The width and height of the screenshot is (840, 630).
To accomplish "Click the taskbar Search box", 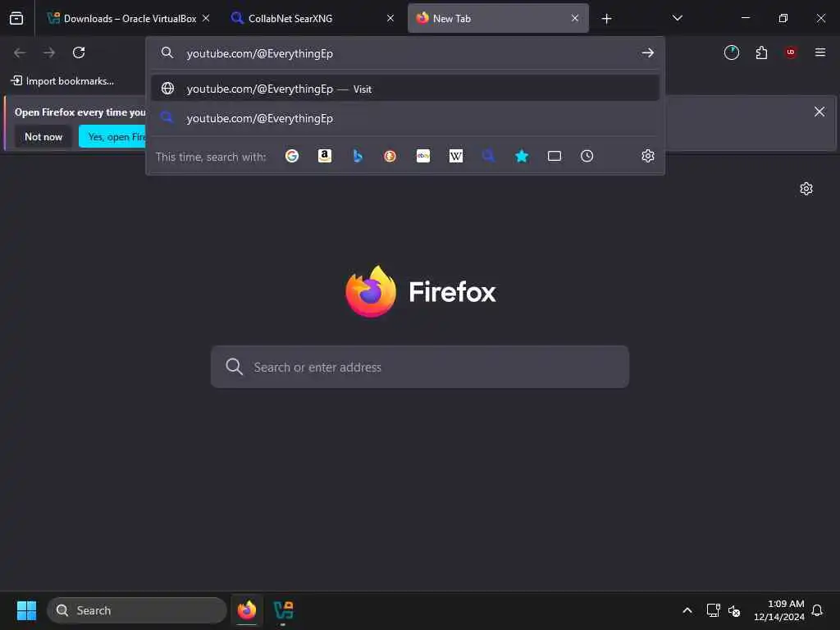I will coord(137,610).
